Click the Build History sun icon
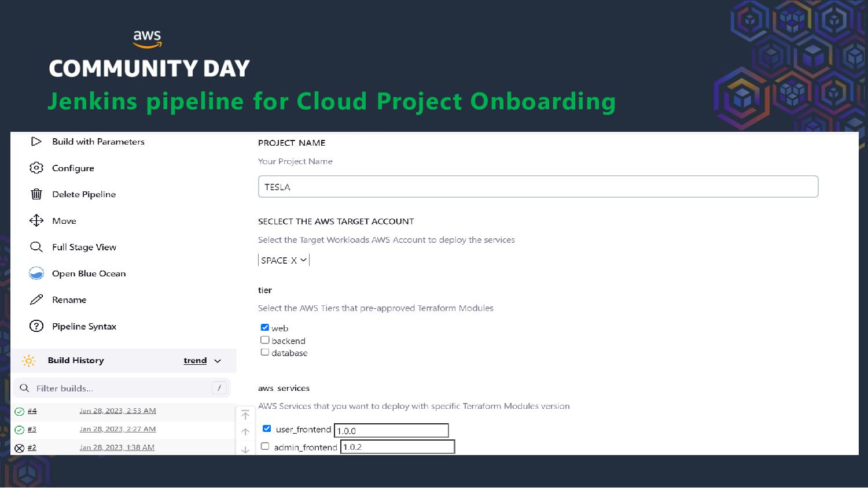 pos(28,361)
